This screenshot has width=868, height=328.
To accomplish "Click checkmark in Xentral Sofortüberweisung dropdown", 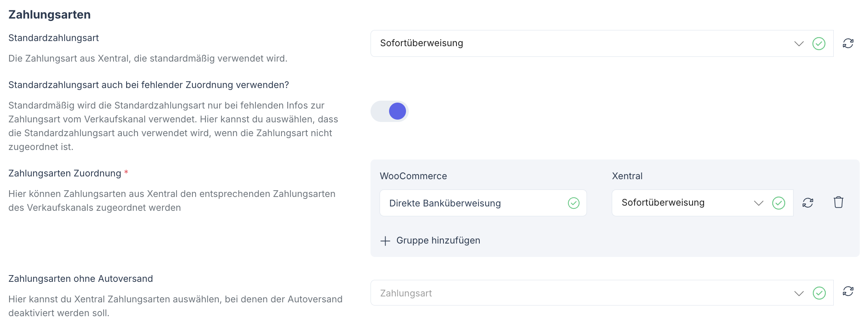I will point(779,203).
